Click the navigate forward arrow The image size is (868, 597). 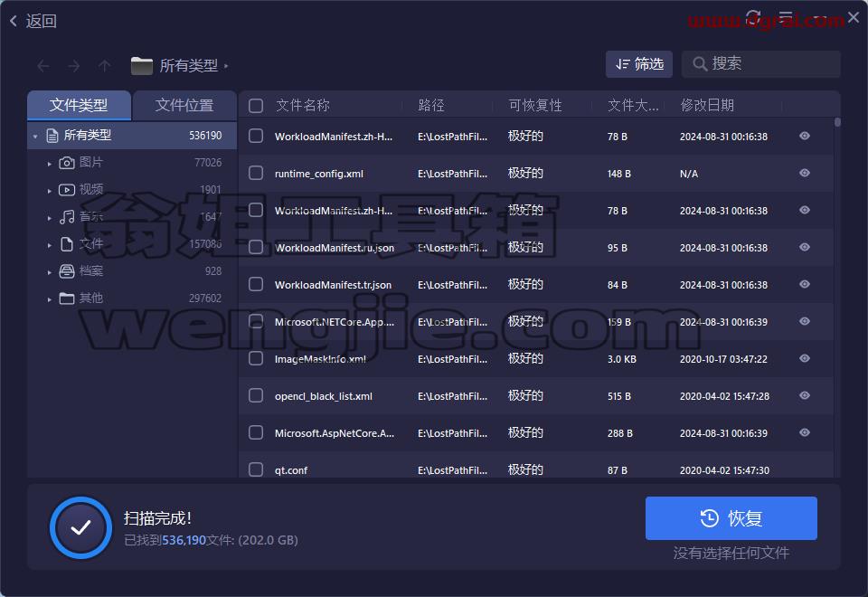(73, 66)
